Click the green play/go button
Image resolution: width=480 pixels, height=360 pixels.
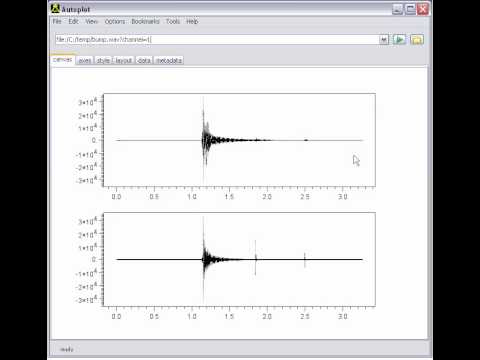[x=399, y=40]
